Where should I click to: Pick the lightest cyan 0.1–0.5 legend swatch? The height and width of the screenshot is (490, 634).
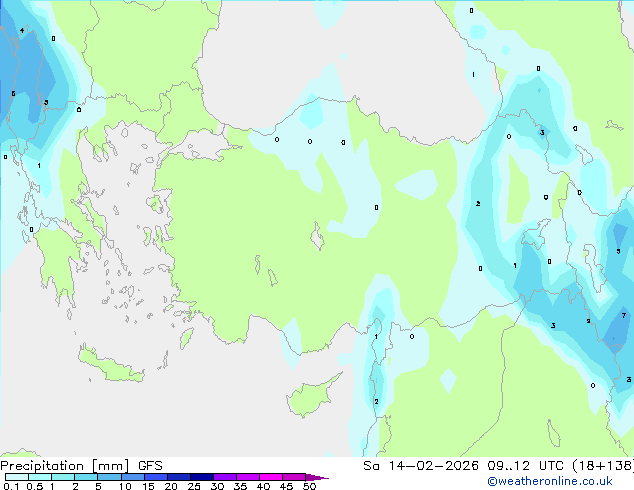pos(17,477)
